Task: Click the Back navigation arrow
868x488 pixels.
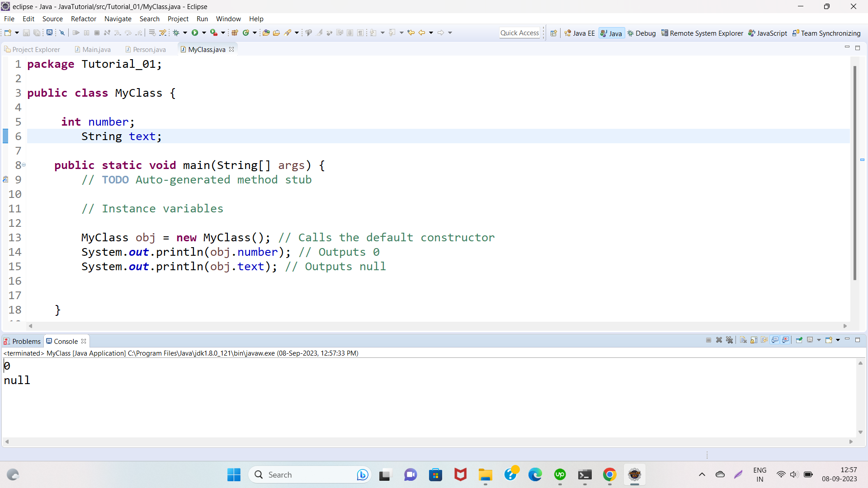Action: 421,33
